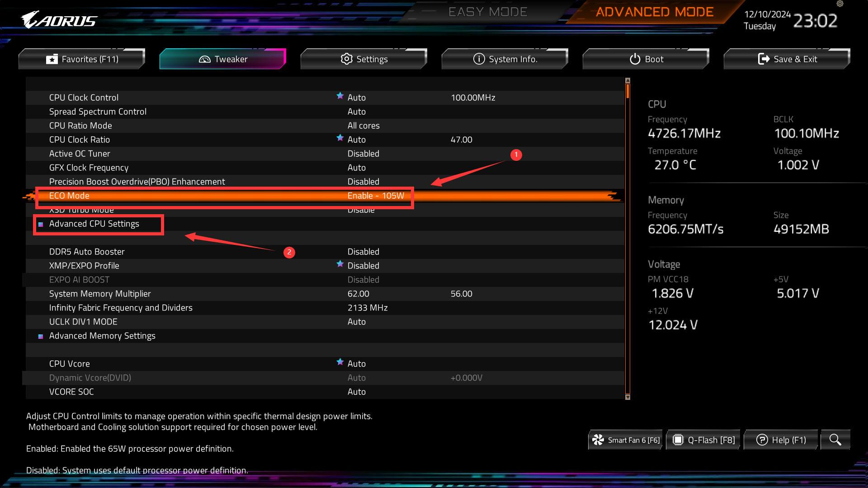Click favorite star beside CPU Clock Control

(340, 96)
